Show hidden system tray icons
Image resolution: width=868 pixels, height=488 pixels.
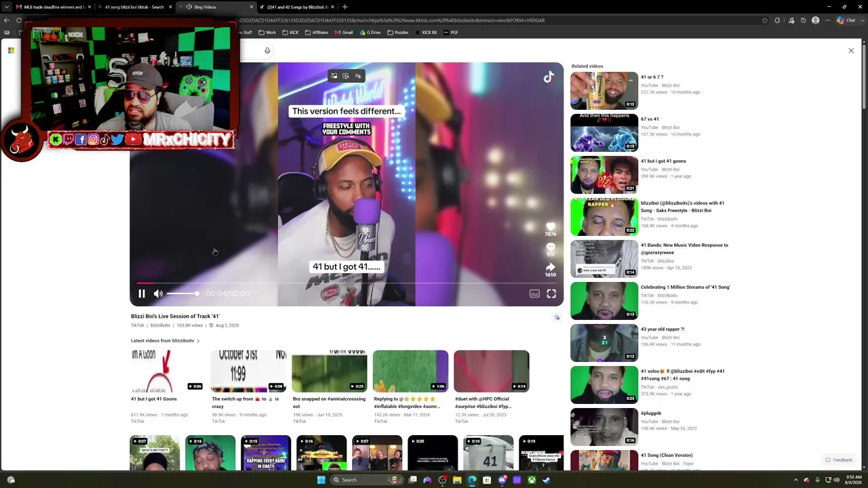click(x=795, y=480)
